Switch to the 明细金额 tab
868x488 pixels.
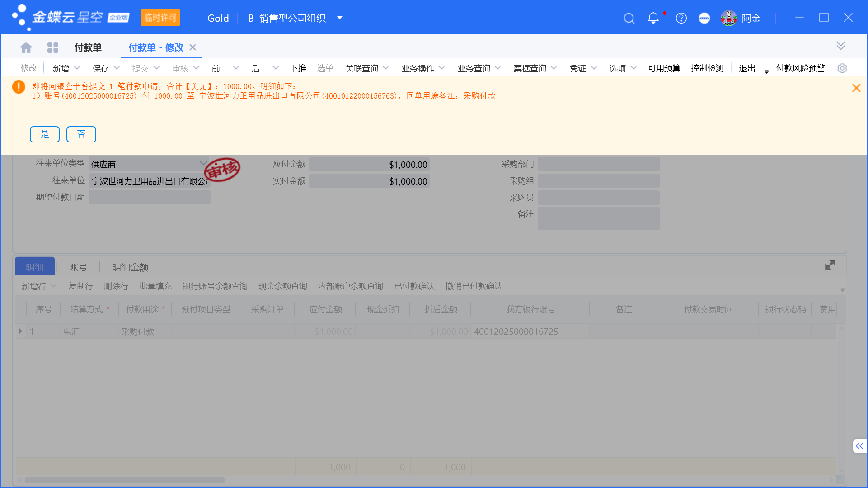(x=130, y=267)
